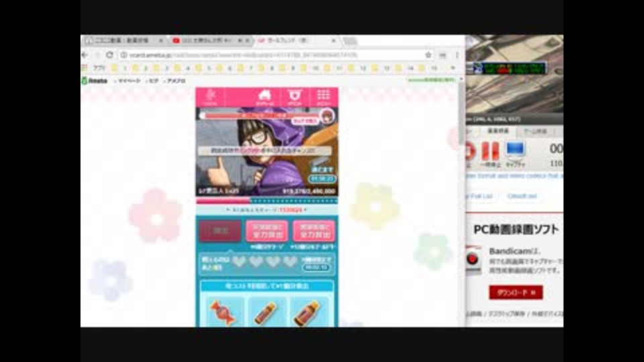Open bookmark folder labeled 1
Viewport: 644px width, 362px height.
[119, 68]
